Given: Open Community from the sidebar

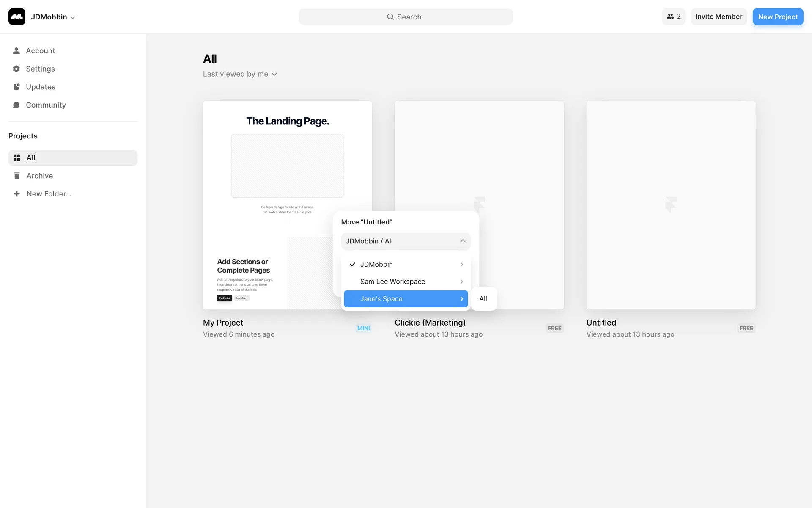Looking at the screenshot, I should (x=45, y=105).
